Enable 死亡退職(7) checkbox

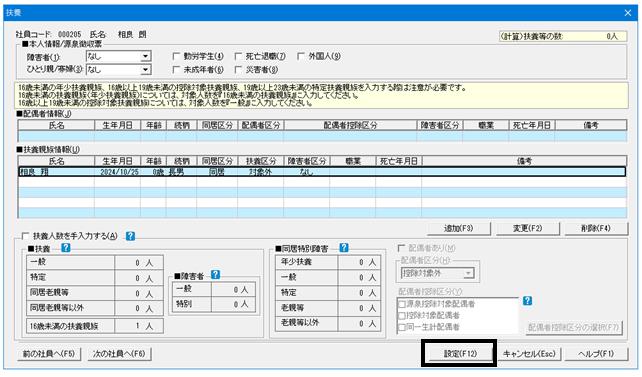tap(238, 56)
